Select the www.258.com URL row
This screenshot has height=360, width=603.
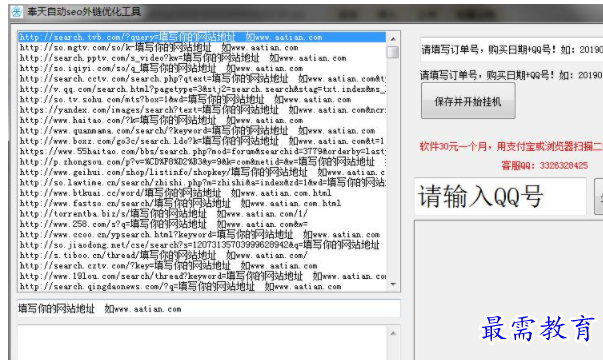click(202, 224)
